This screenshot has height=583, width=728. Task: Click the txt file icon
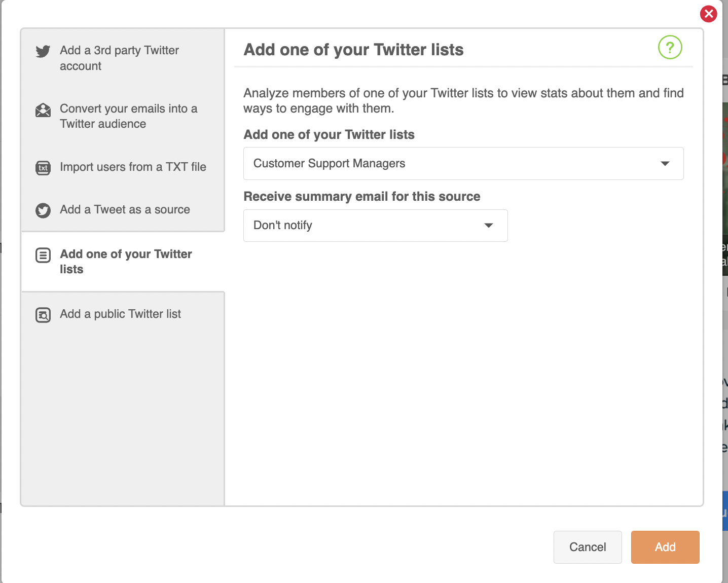click(x=43, y=168)
